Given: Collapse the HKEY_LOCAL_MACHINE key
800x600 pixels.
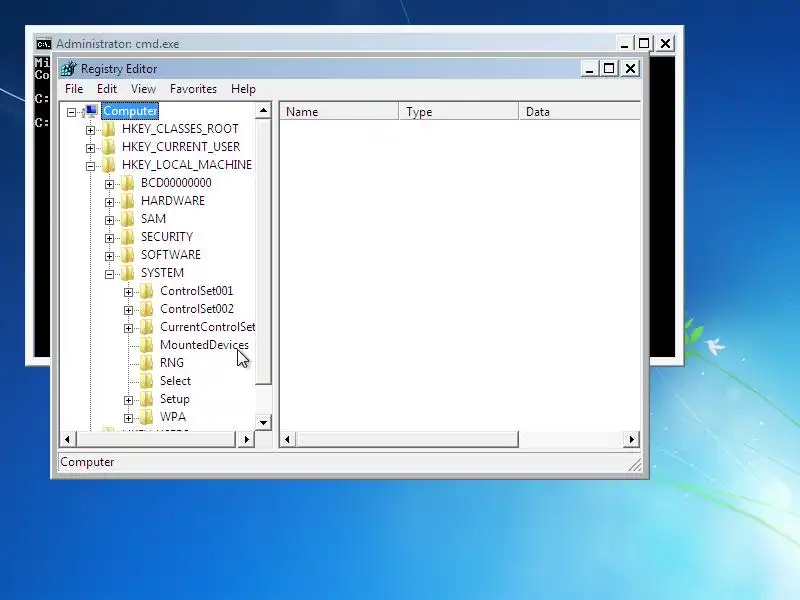Looking at the screenshot, I should click(x=90, y=166).
